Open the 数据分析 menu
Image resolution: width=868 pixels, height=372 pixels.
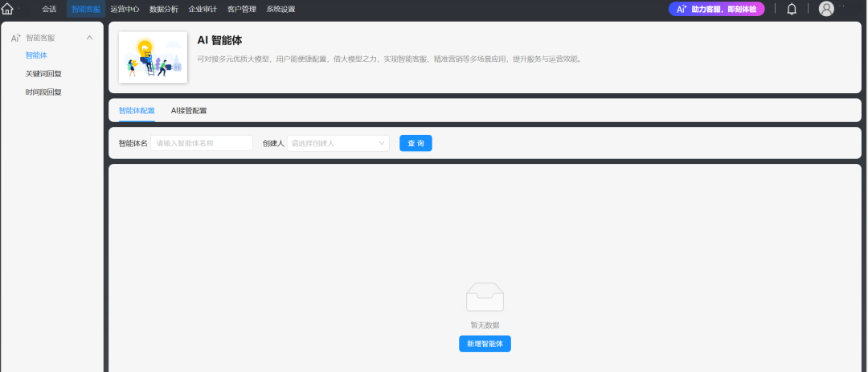click(x=164, y=10)
